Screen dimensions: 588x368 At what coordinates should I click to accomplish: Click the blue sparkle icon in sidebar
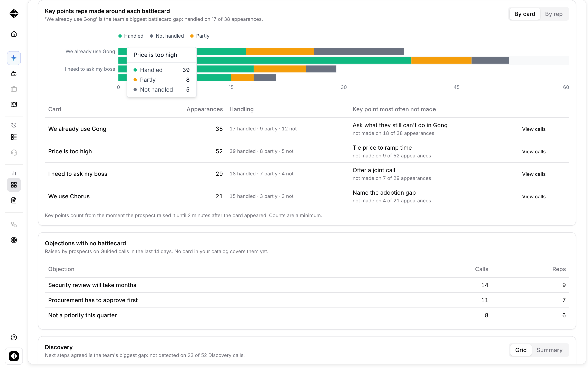[14, 58]
